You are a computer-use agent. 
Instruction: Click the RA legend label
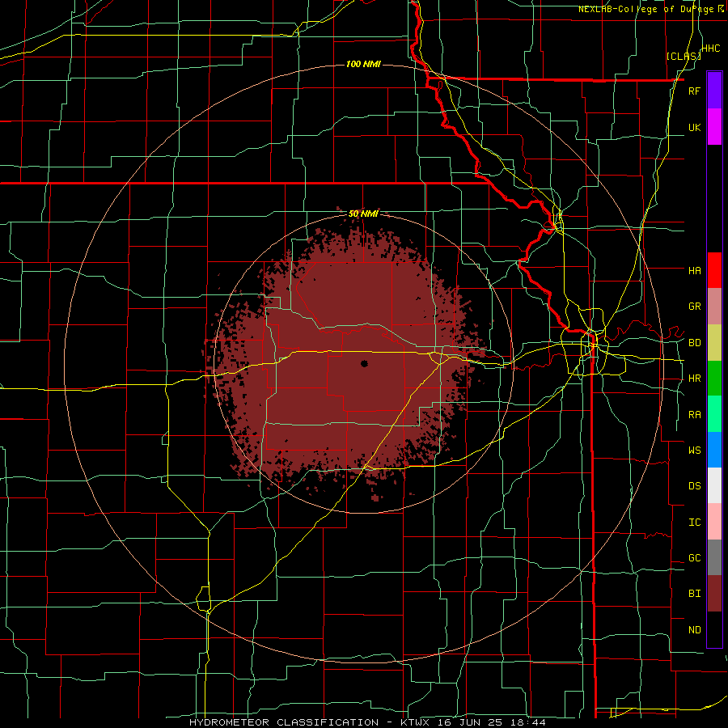(x=694, y=415)
